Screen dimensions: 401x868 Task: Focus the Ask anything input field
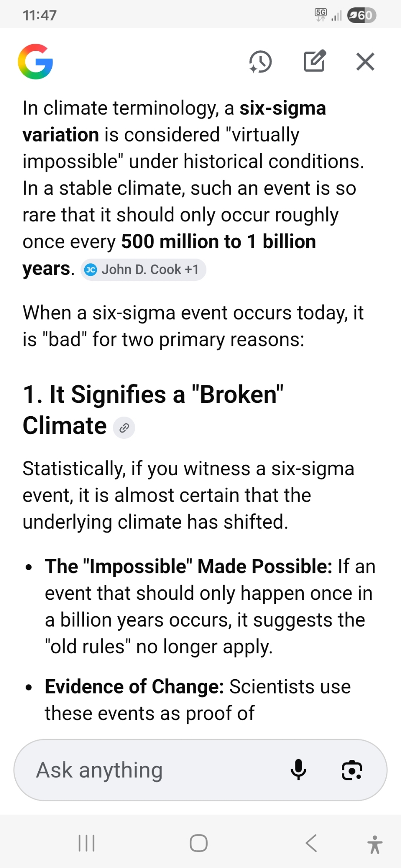pos(152,770)
